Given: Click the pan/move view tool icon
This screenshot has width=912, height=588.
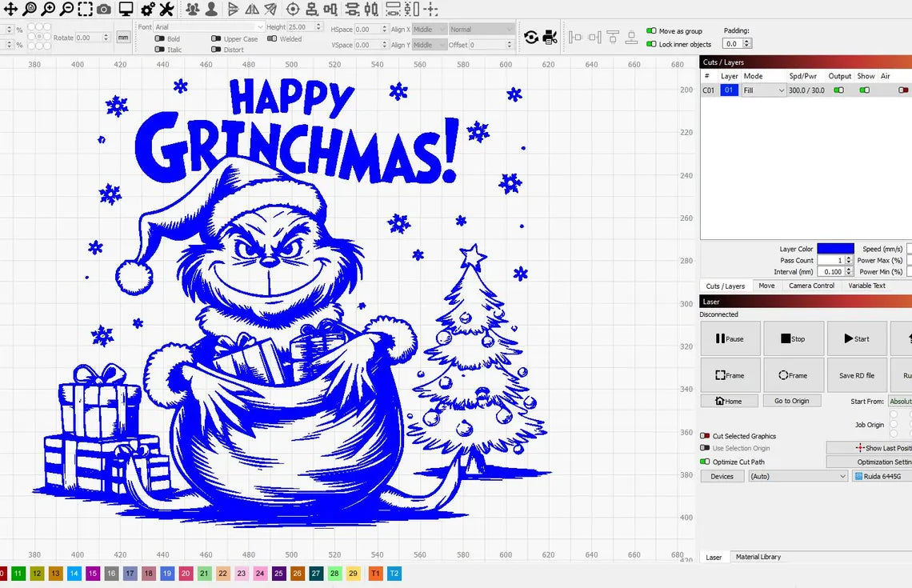Looking at the screenshot, I should [x=11, y=10].
